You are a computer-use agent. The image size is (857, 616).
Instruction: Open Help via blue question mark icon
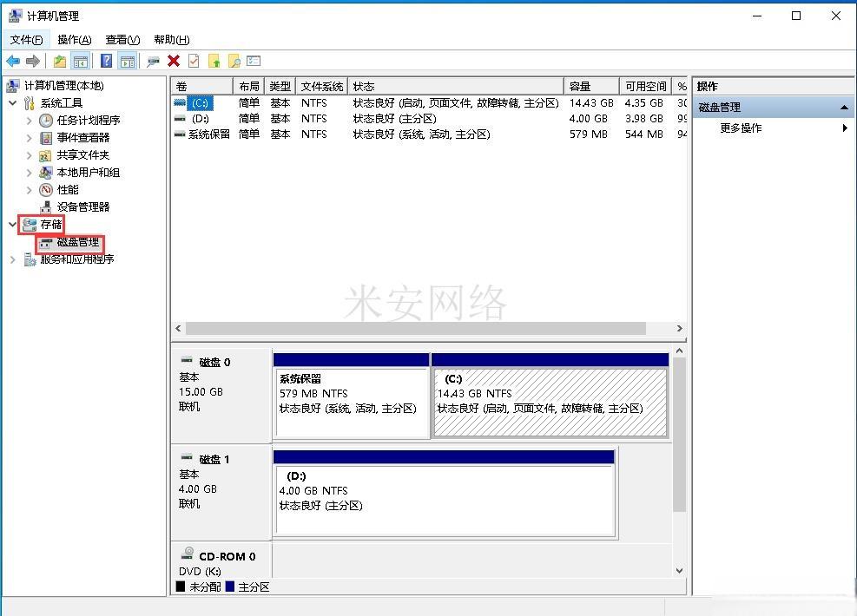[x=107, y=61]
